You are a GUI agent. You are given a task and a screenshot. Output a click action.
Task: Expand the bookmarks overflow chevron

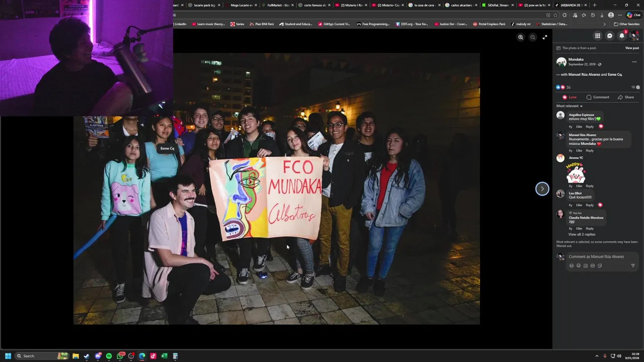pyautogui.click(x=605, y=24)
